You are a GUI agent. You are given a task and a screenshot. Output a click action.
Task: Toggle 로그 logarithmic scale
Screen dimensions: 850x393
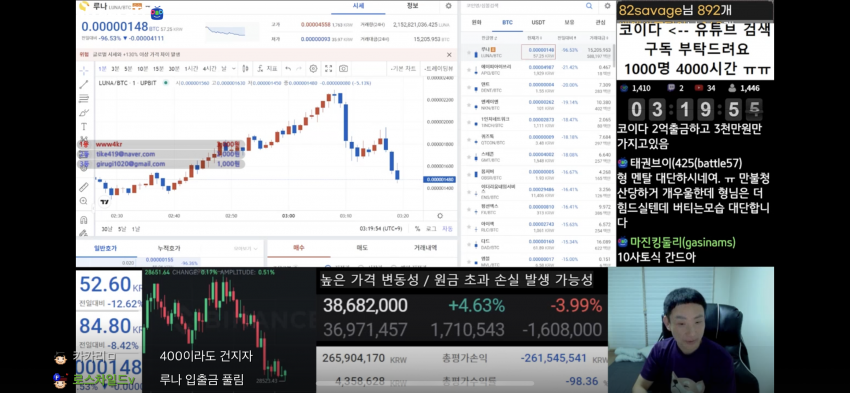click(x=431, y=229)
